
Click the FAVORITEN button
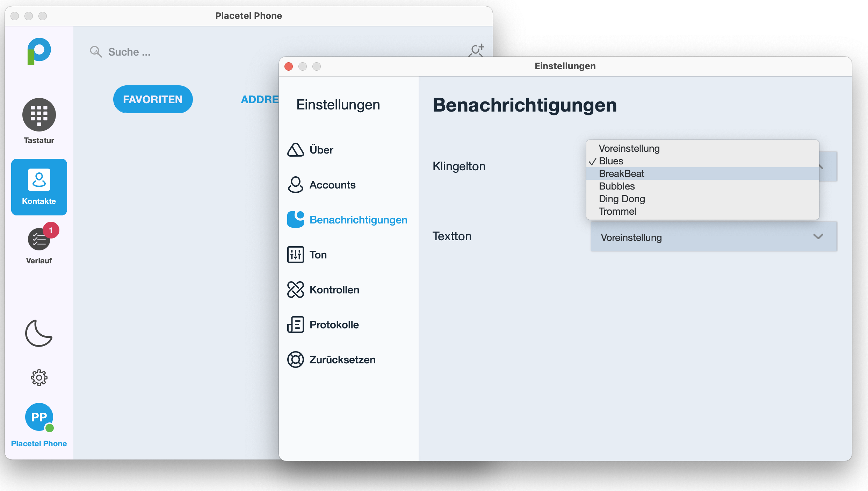[153, 99]
